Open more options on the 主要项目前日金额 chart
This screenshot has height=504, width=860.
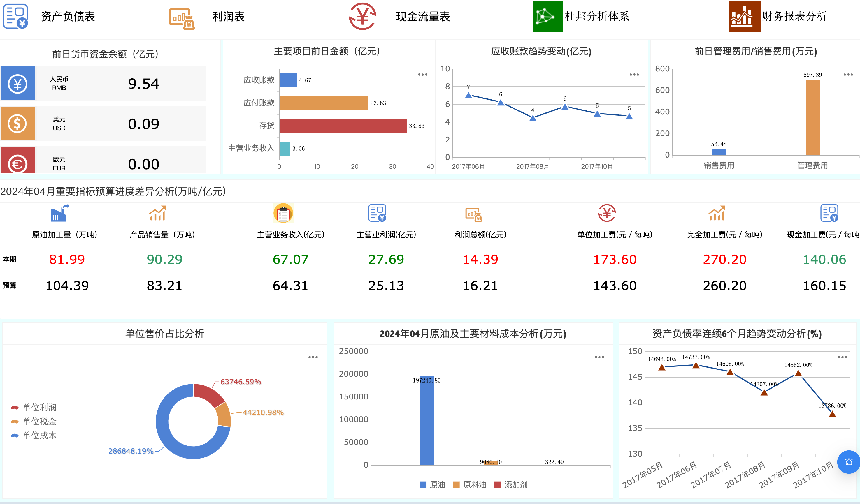[422, 74]
